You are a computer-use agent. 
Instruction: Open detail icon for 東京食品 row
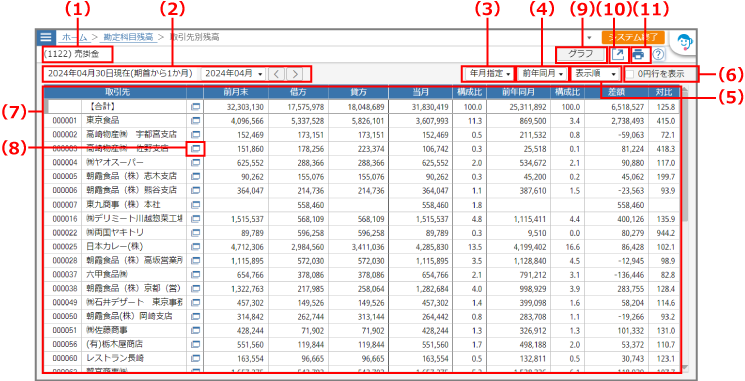pos(195,121)
